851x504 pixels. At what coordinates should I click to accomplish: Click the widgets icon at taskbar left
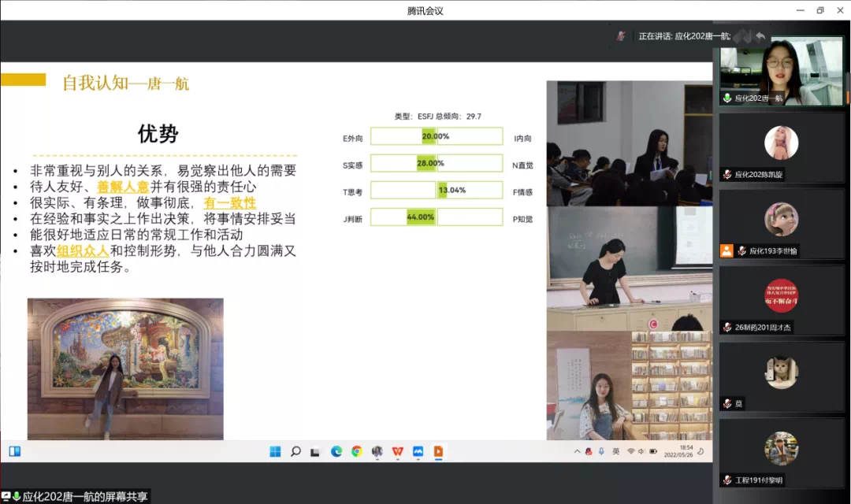14,451
